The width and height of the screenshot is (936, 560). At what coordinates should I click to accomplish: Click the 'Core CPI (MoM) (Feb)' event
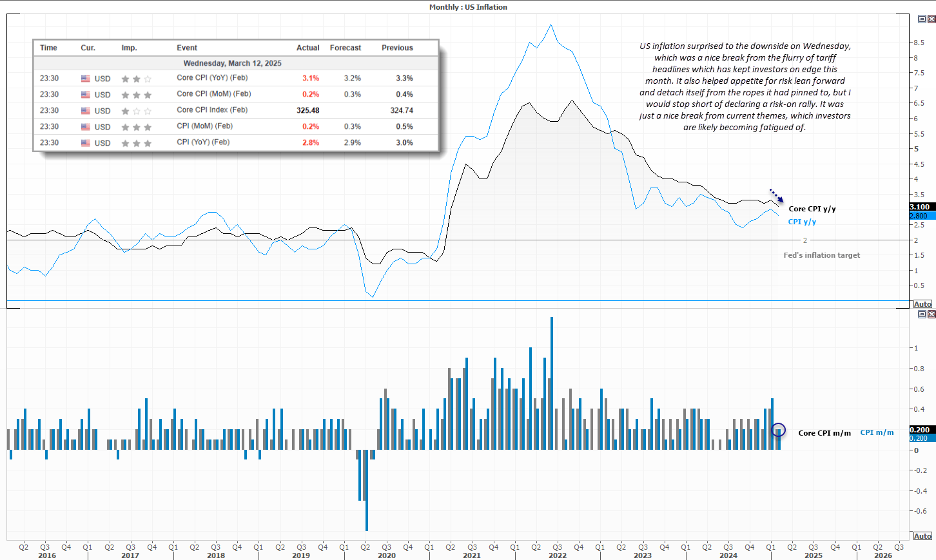pyautogui.click(x=213, y=93)
